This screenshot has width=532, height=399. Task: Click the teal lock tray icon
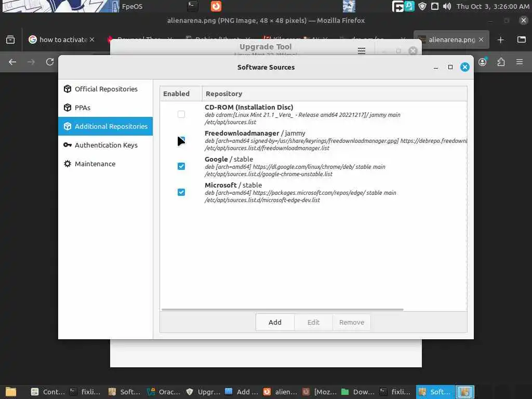click(409, 6)
